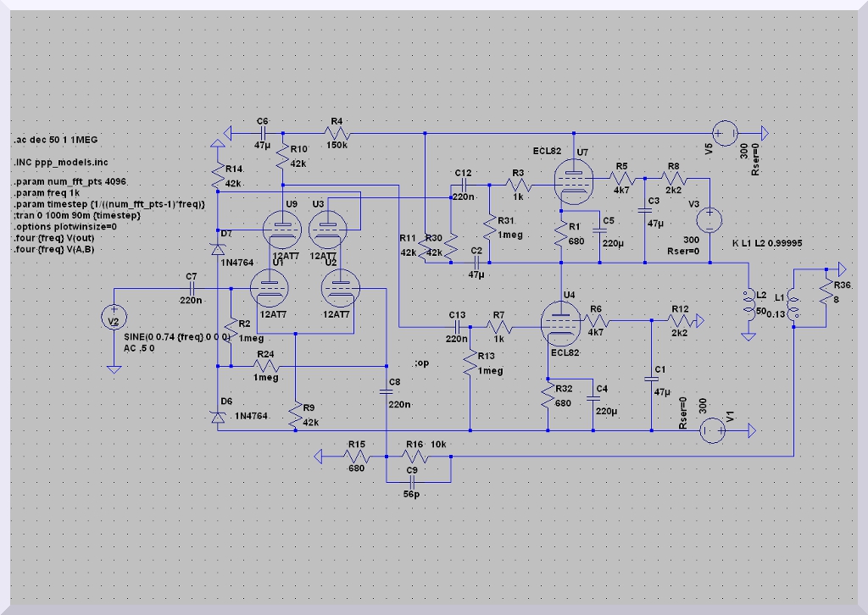868x615 pixels.
Task: Select the U2 12AT7 triode symbol
Action: [x=341, y=291]
